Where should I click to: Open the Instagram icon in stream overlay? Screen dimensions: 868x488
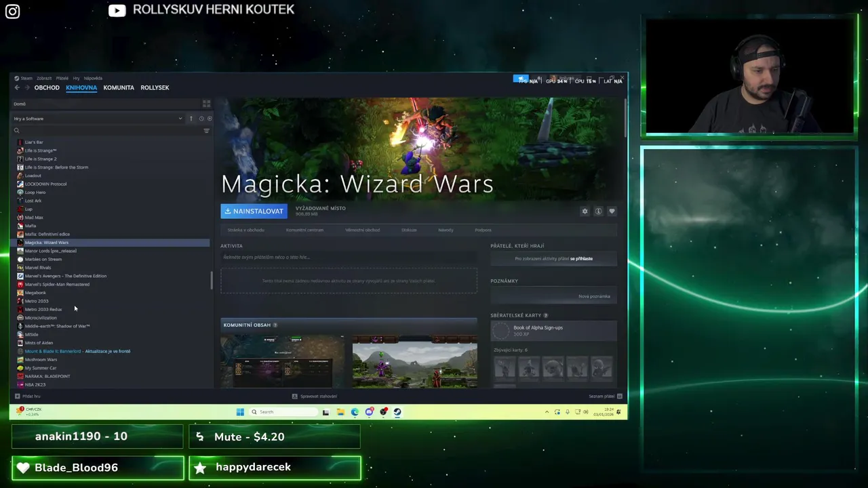12,11
